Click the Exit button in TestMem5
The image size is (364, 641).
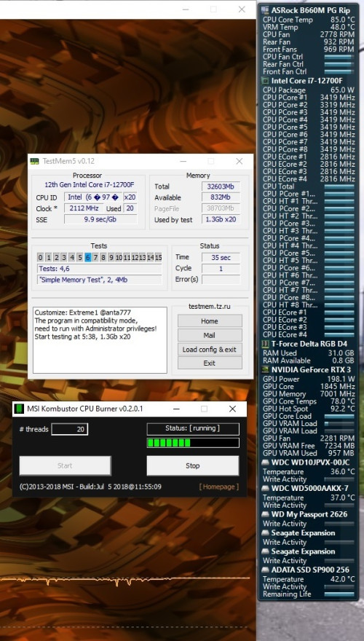click(x=210, y=363)
